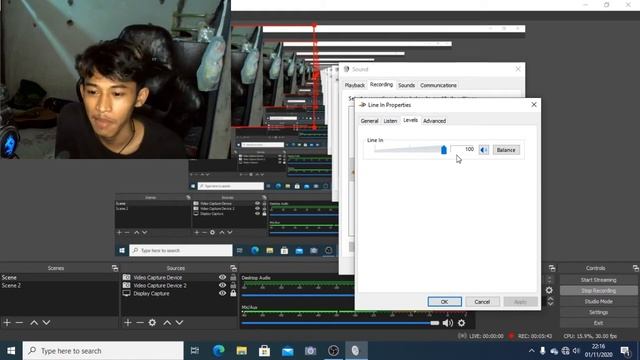Confirm Line In Properties with OK
This screenshot has width=640, height=360.
444,302
